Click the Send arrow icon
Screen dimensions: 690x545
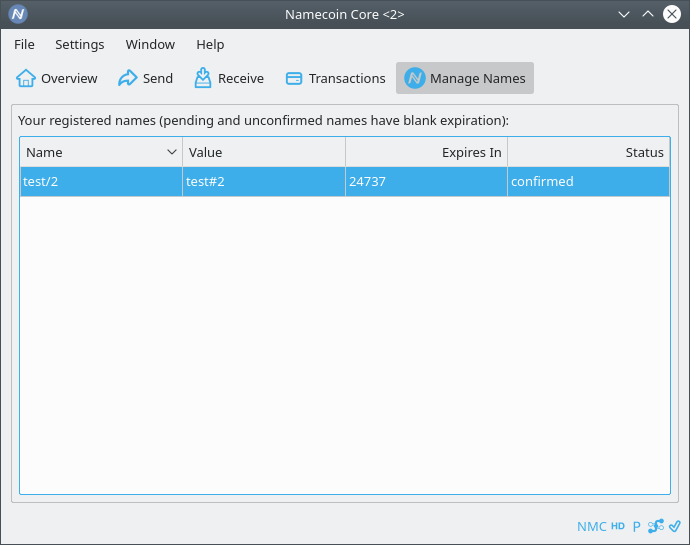[x=128, y=78]
